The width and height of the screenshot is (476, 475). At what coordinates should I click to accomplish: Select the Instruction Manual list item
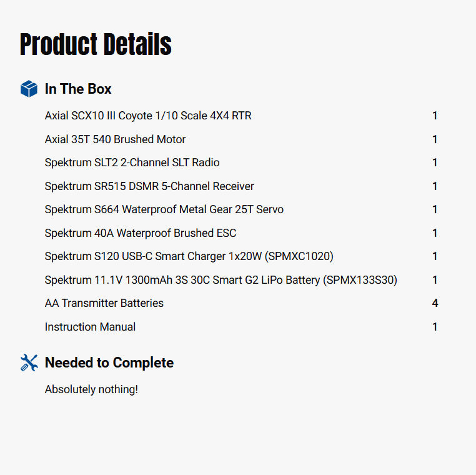click(x=90, y=327)
